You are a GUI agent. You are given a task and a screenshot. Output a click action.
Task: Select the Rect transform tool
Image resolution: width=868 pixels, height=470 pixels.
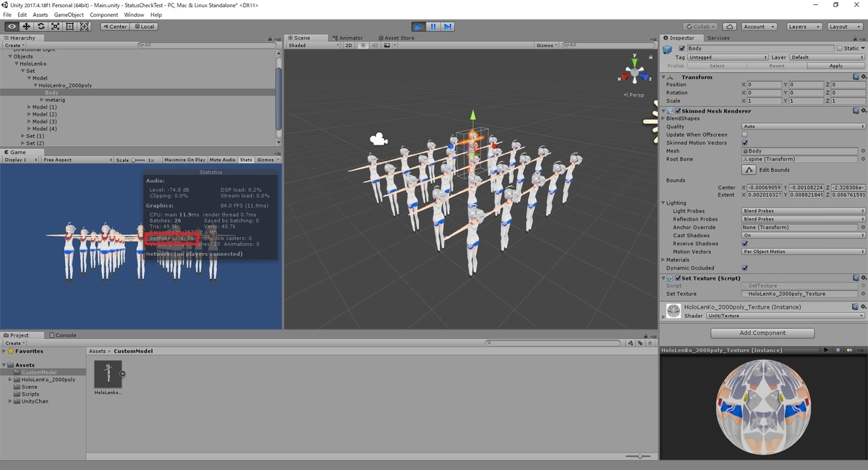coord(69,27)
